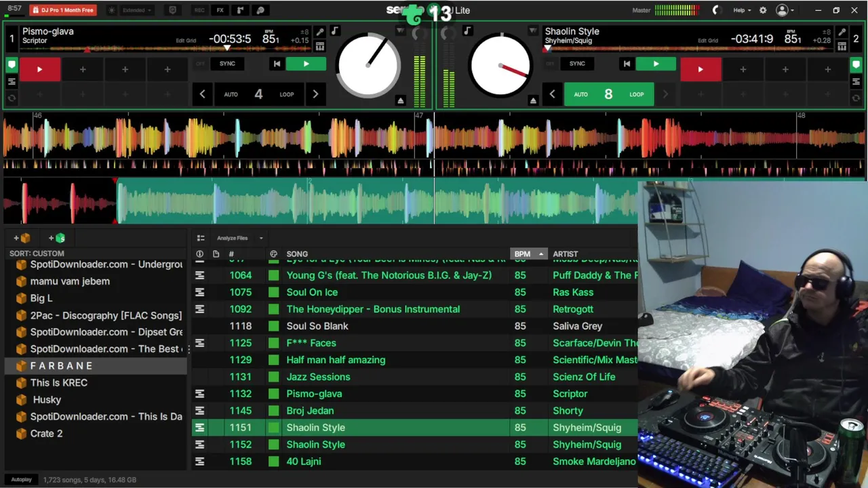
Task: Halve deck 1 auto loop size
Action: (x=202, y=94)
